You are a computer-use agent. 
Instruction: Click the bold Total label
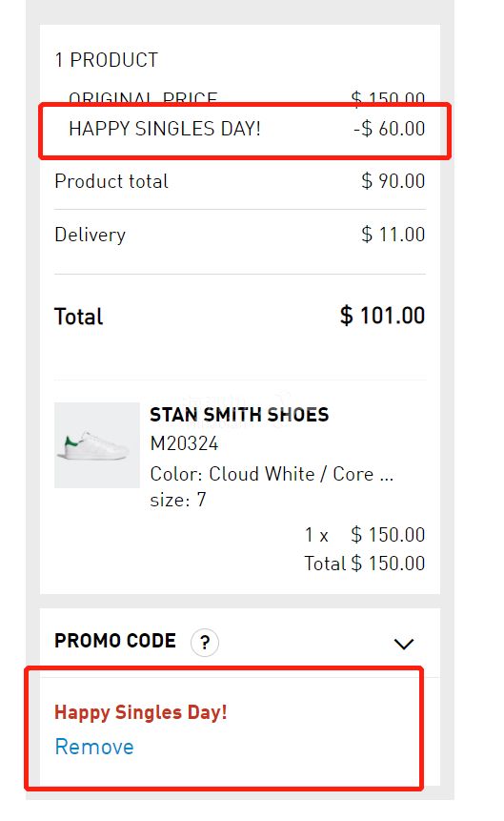(x=78, y=317)
